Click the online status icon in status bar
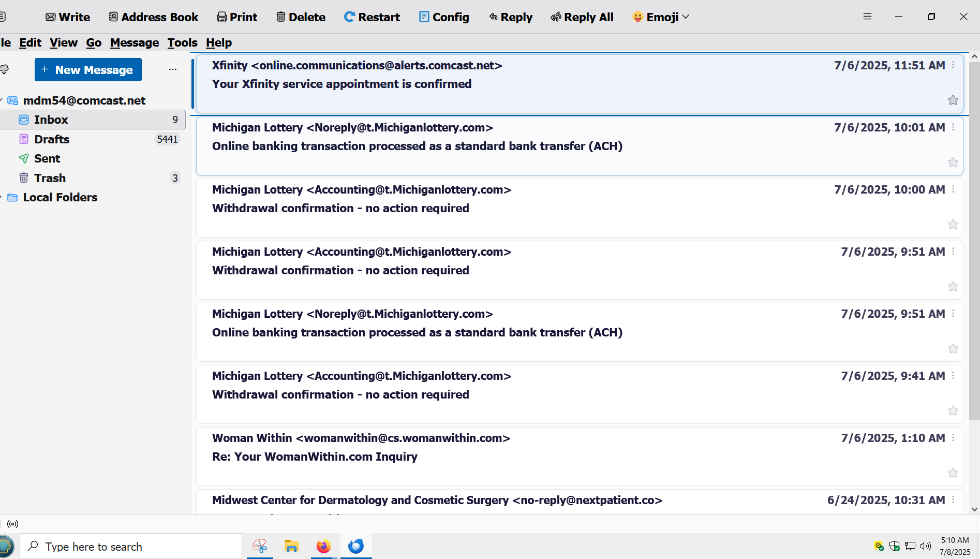This screenshot has height=559, width=980. click(x=13, y=524)
